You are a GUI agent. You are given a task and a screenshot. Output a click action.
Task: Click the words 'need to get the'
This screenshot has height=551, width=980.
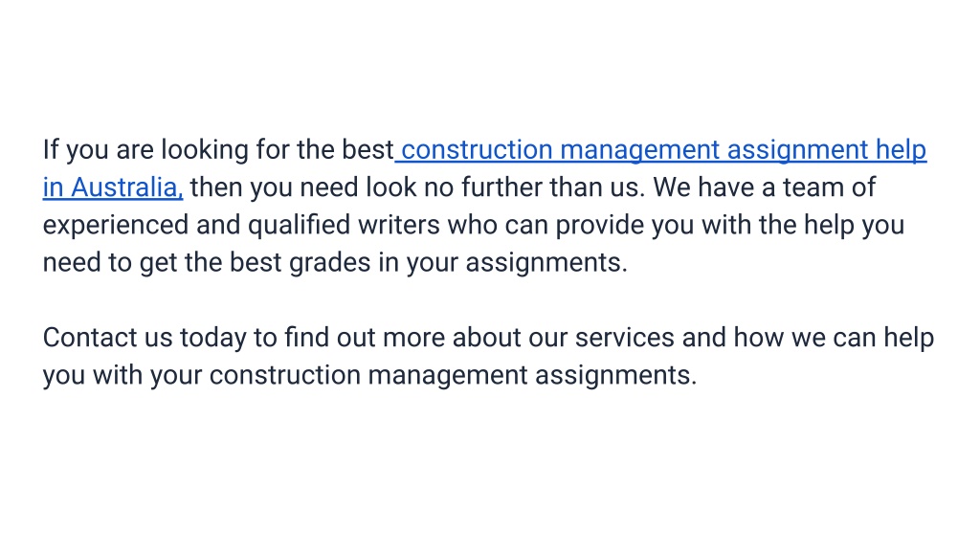[x=132, y=263]
